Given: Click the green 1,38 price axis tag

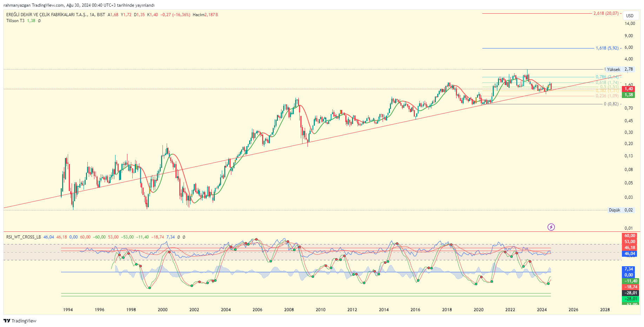Looking at the screenshot, I should click(x=629, y=95).
